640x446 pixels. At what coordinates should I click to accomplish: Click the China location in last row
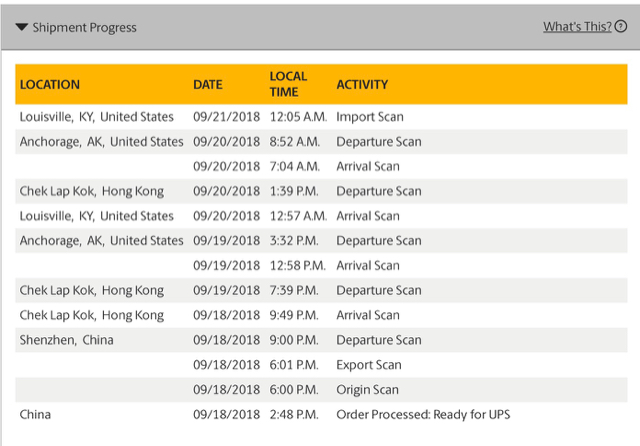coord(36,414)
